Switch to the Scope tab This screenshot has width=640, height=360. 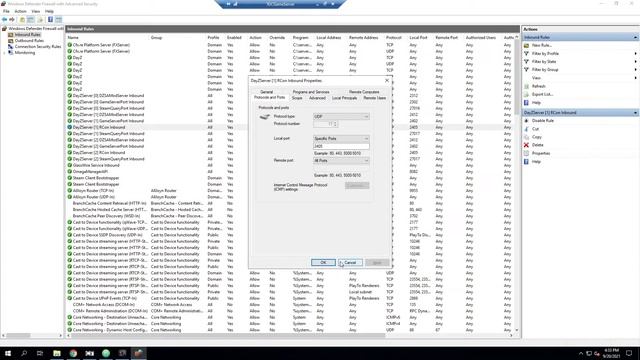(x=297, y=98)
